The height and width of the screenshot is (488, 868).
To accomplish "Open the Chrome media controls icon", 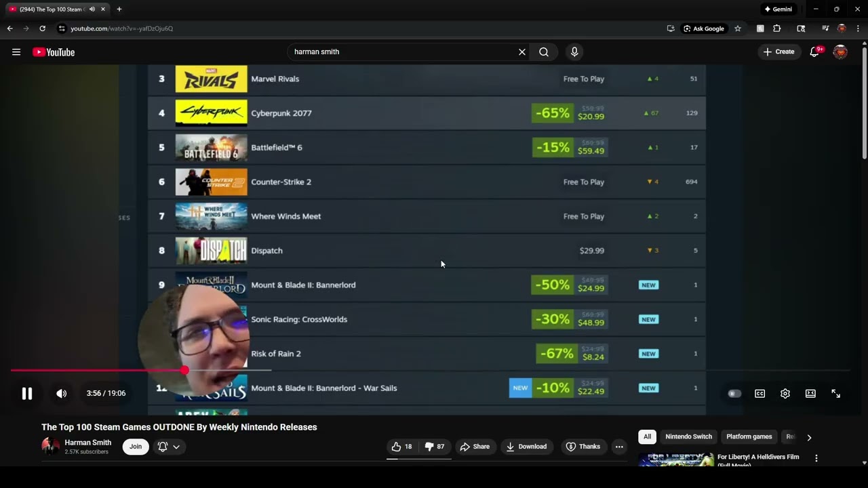I will [825, 28].
